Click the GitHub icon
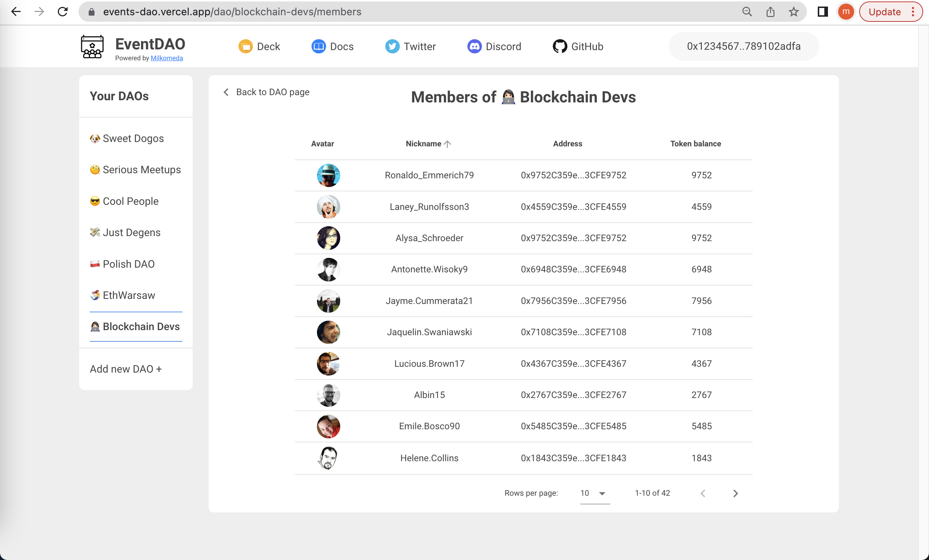 coord(560,46)
